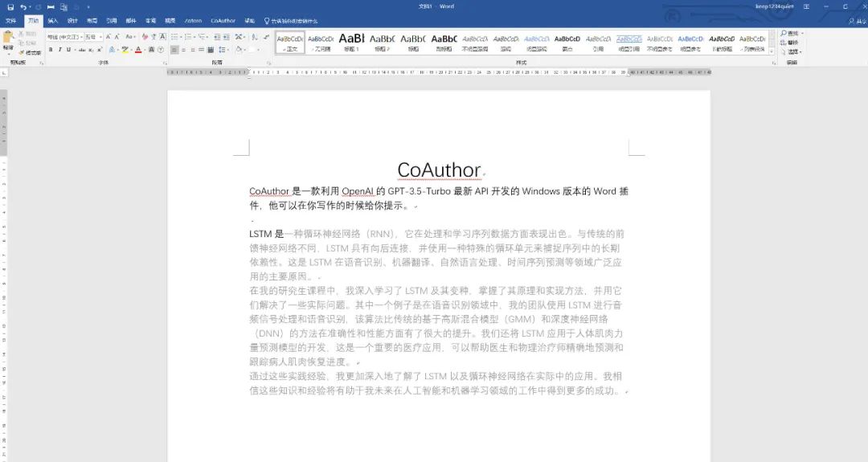The image size is (868, 462).
Task: Undo the last action
Action: [x=23, y=6]
